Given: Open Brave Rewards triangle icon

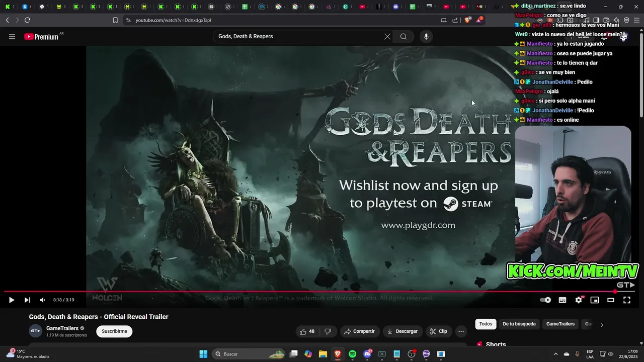Looking at the screenshot, I should tap(479, 20).
